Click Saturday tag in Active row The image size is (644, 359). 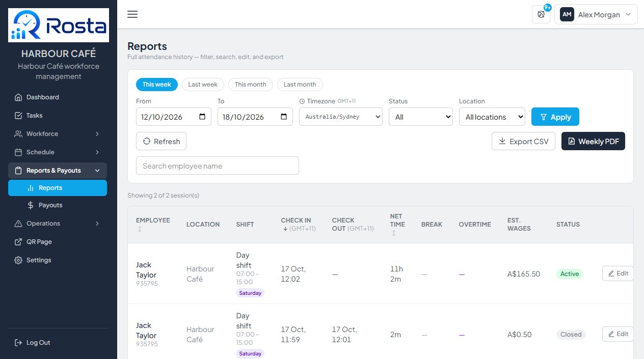(250, 293)
